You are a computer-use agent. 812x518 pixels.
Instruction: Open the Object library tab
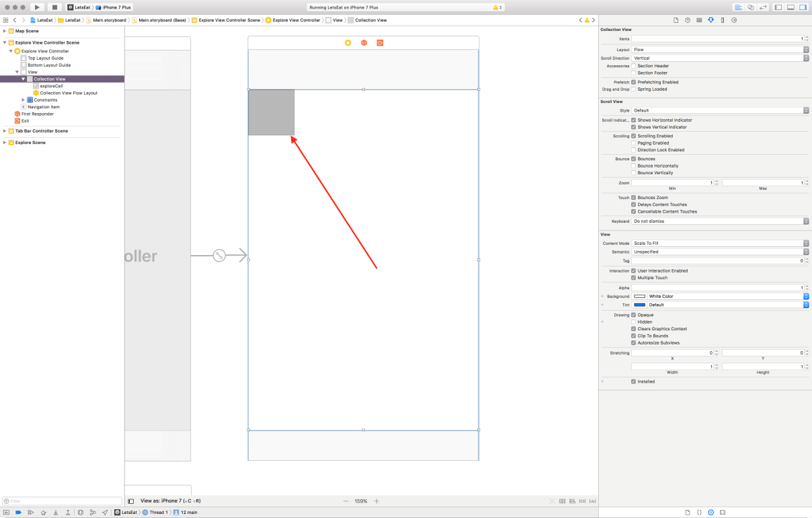[x=710, y=513]
